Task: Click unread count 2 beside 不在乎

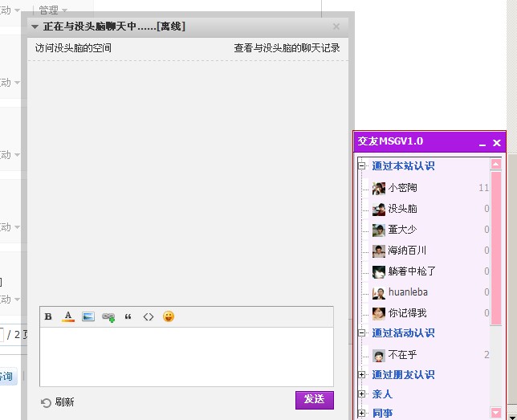Action: point(486,355)
